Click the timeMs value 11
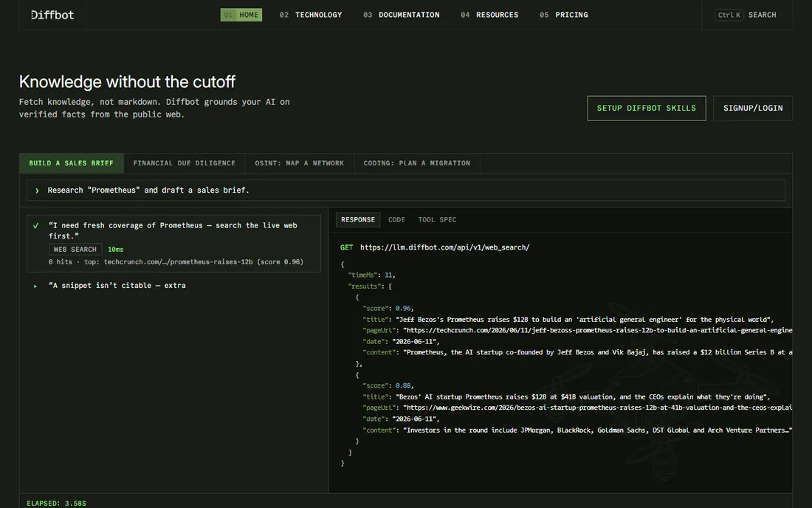 pyautogui.click(x=388, y=275)
